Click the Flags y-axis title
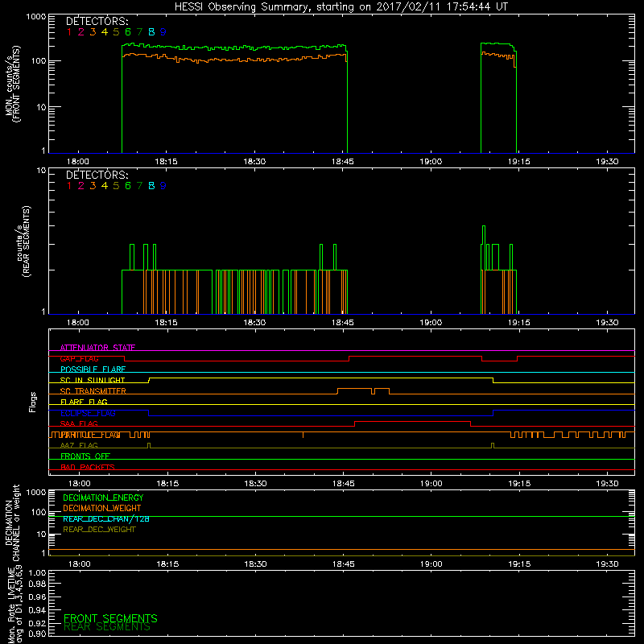The height and width of the screenshot is (644, 644). (x=33, y=402)
